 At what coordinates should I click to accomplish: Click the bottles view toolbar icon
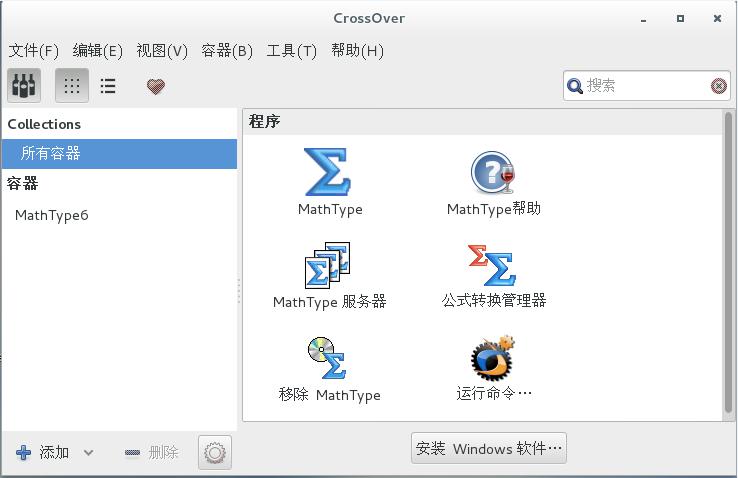point(24,86)
